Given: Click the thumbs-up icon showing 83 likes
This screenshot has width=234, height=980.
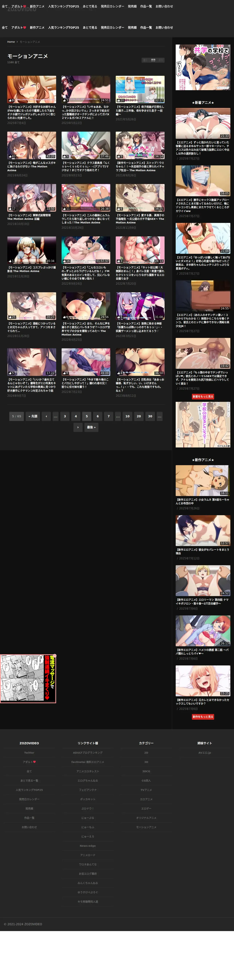Looking at the screenshot, I should [x=10, y=156].
